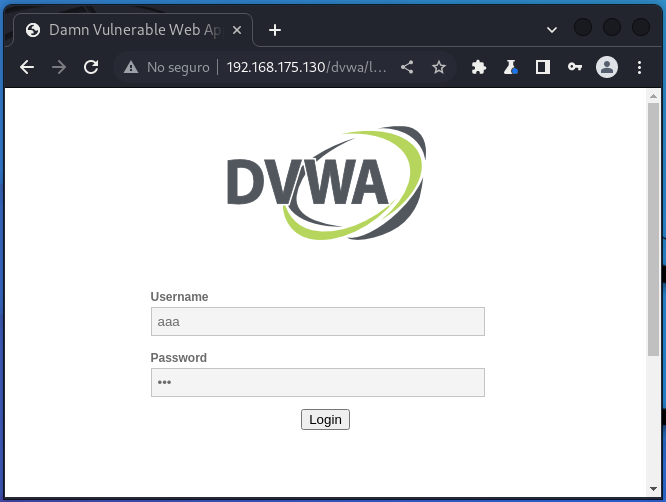666x502 pixels.
Task: Open the share page icon in address bar
Action: (x=407, y=67)
